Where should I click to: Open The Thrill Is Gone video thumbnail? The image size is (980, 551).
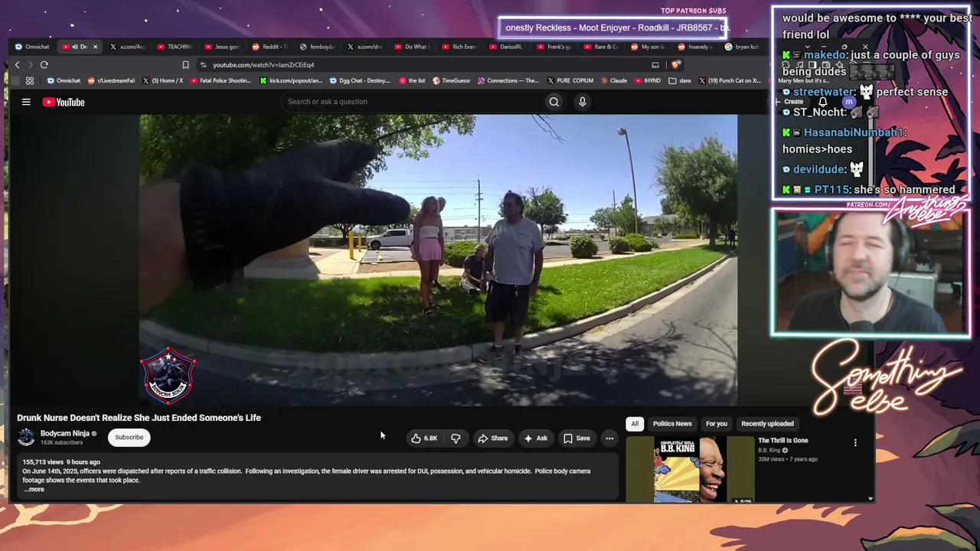click(690, 469)
